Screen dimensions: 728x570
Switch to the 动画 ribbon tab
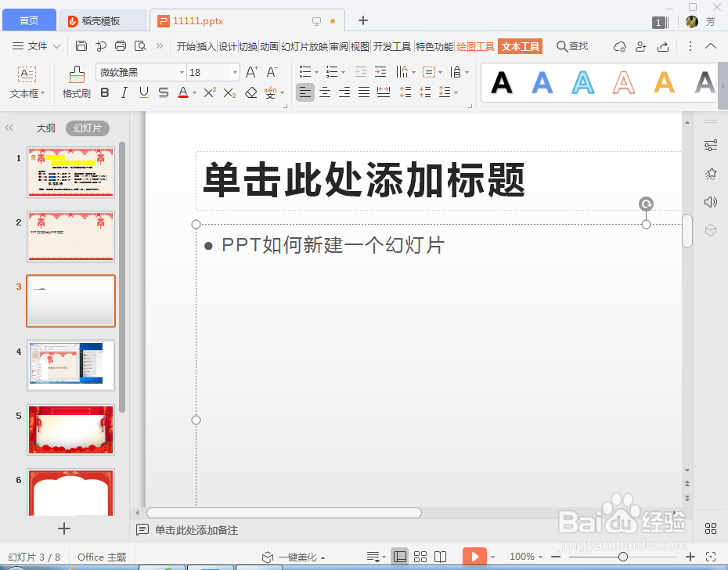point(268,45)
